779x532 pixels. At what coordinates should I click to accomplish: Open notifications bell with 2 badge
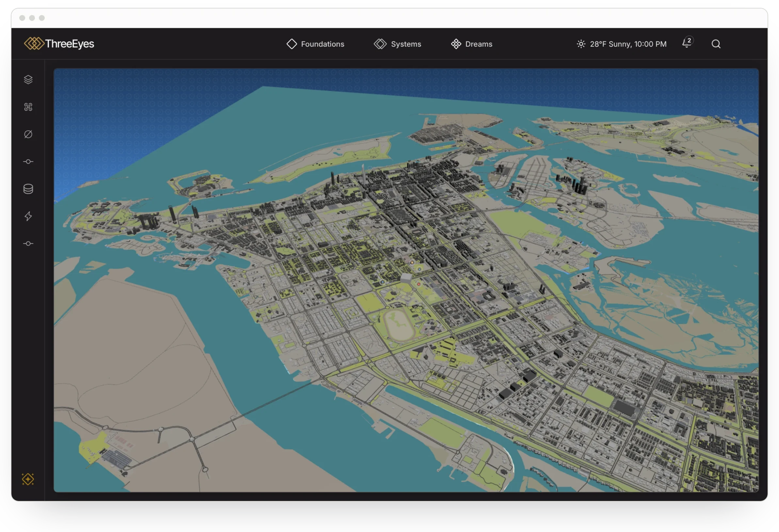pos(688,43)
